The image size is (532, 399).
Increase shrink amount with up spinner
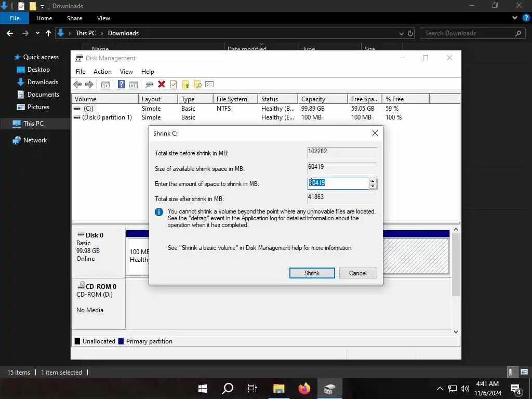(x=373, y=181)
